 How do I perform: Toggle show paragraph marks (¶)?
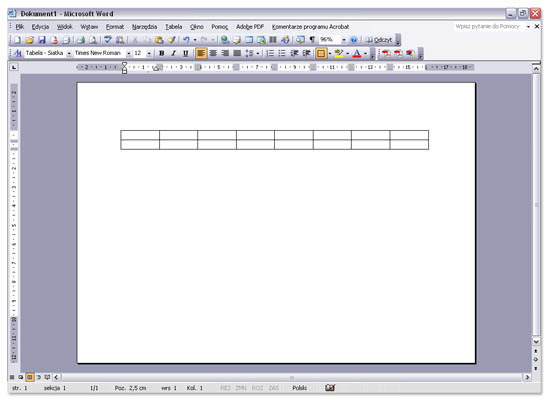pos(312,40)
